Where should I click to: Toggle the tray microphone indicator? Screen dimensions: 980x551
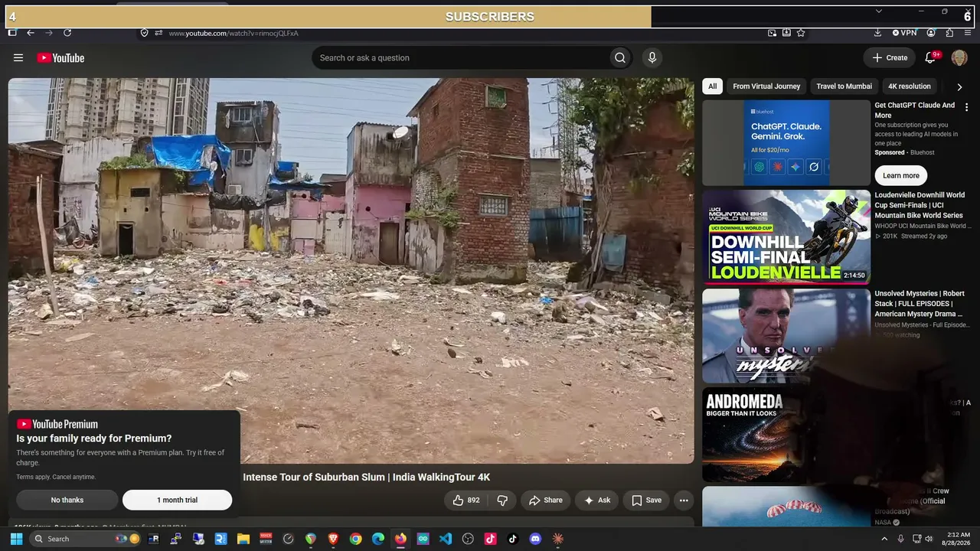click(x=901, y=539)
